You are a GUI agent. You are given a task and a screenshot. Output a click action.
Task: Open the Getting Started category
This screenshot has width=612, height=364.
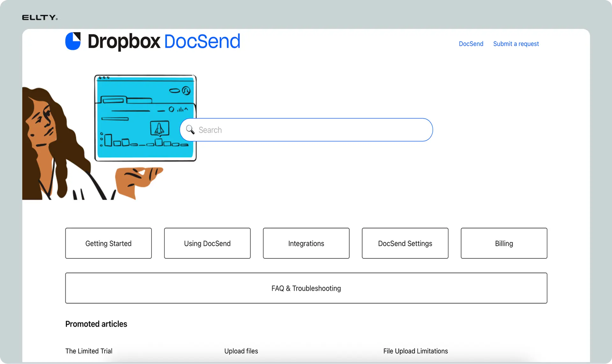(x=108, y=243)
